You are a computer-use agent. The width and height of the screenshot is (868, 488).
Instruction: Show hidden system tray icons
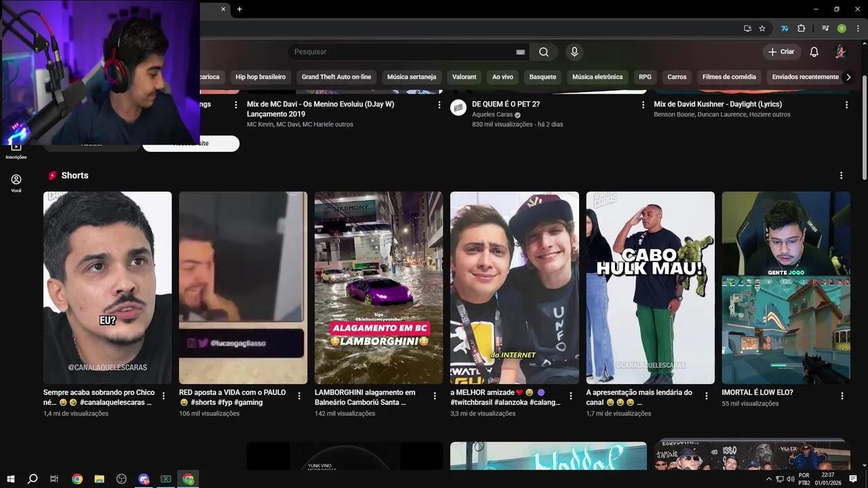[768, 479]
